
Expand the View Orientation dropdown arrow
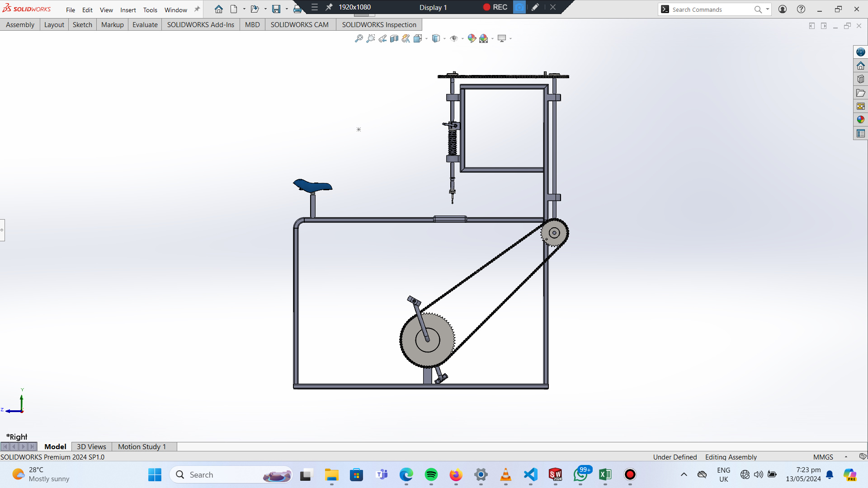[426, 39]
